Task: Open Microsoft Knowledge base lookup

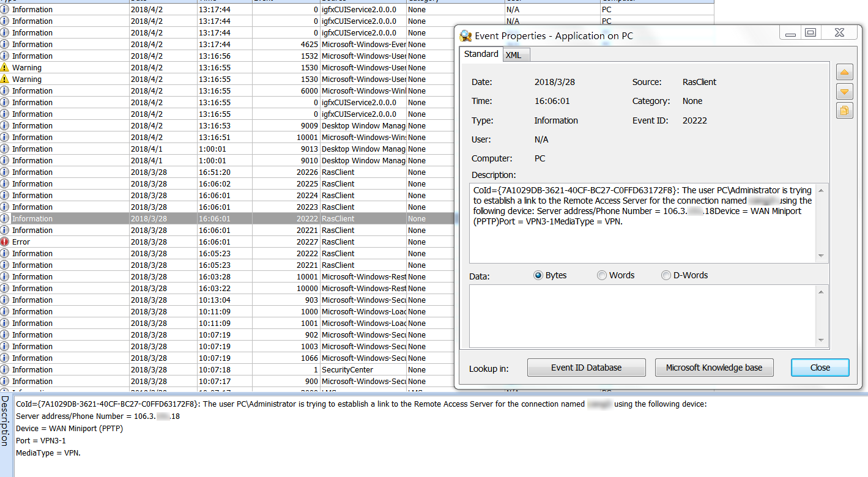Action: [x=714, y=368]
